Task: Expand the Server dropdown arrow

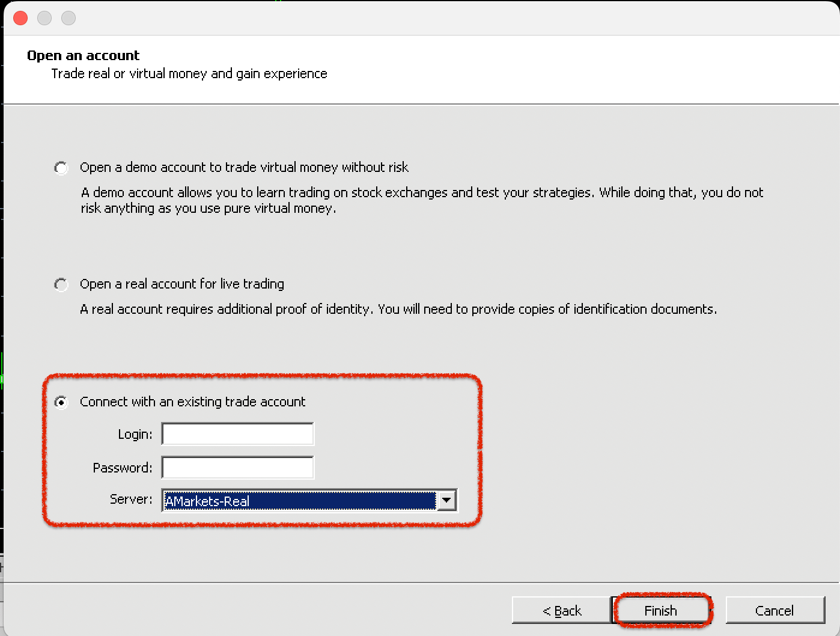Action: click(446, 500)
